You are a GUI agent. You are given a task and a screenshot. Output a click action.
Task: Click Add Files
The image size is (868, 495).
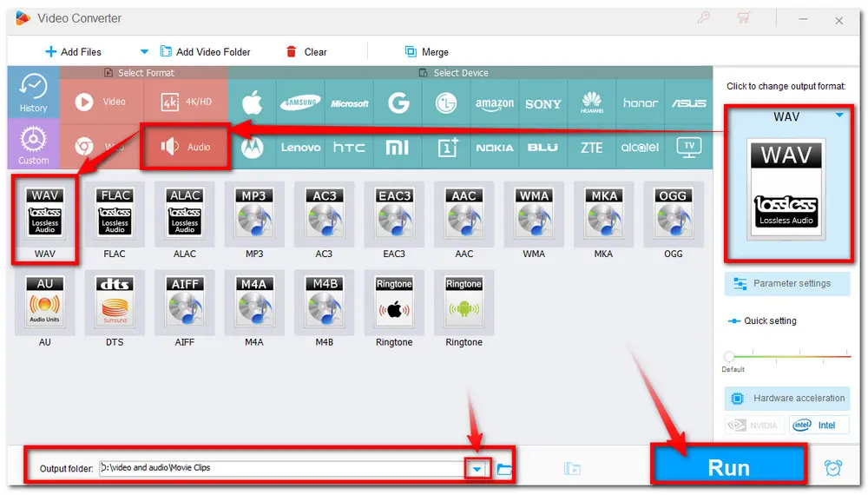pyautogui.click(x=73, y=52)
